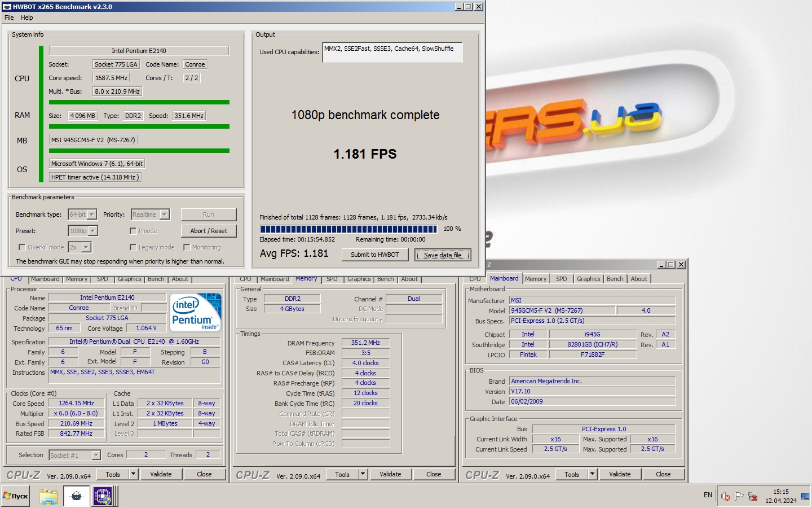
Task: Click the bottom Close button in left CPU-Z window
Action: point(204,474)
